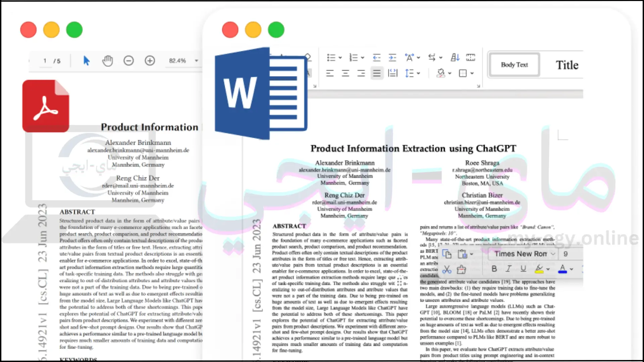Zoom out with the minus button in PDF viewer

128,61
